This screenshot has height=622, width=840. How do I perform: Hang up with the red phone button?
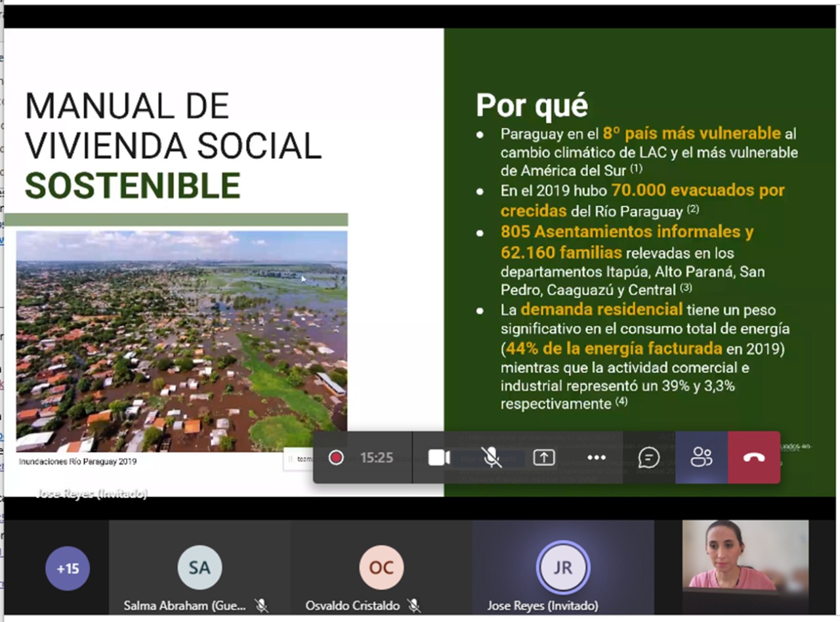tap(754, 457)
